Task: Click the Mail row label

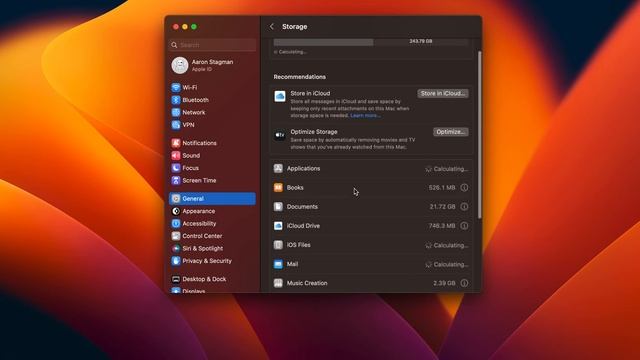Action: click(x=292, y=264)
